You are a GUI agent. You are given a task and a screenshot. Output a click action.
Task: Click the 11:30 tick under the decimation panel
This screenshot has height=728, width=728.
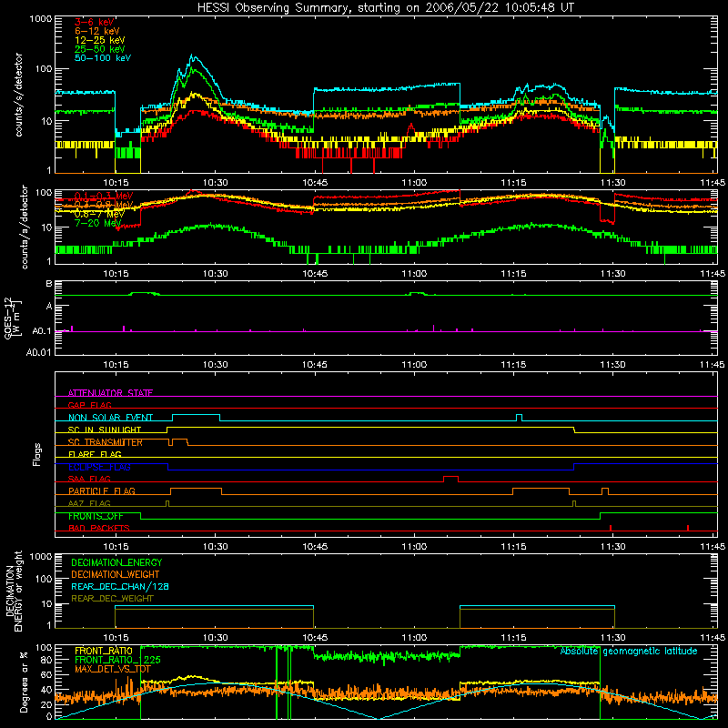[x=612, y=638]
